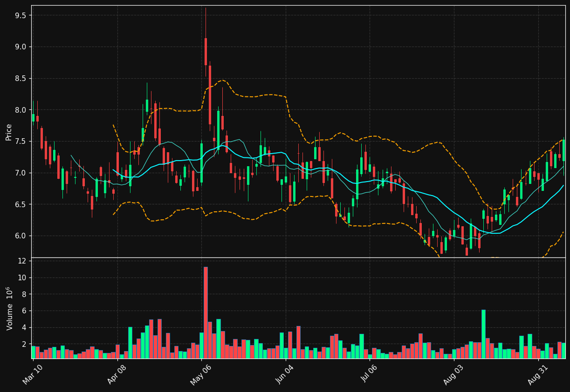Select the volume axis tick label 10

coord(22,278)
